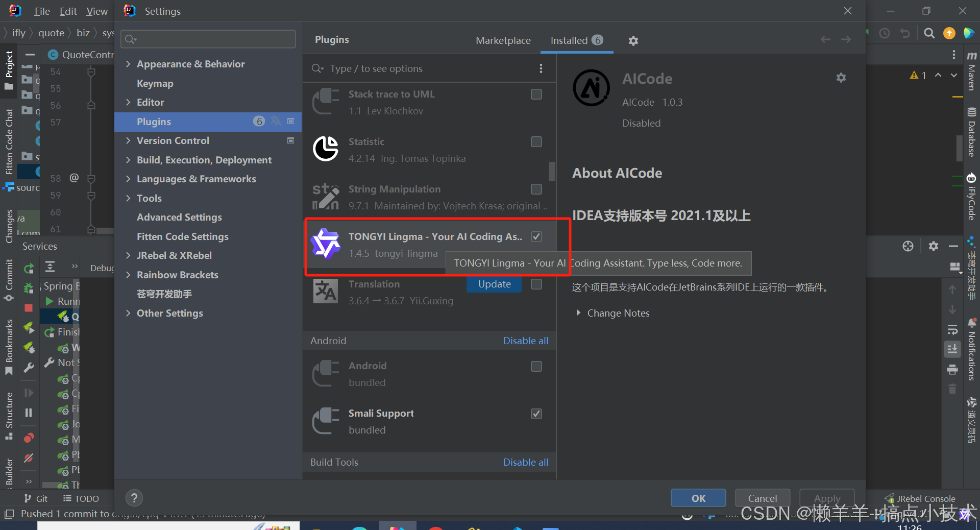Click the settings search field

click(x=208, y=39)
